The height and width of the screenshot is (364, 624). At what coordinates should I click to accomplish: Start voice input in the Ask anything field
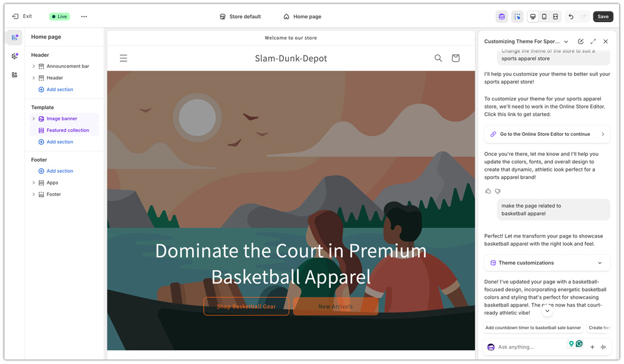pyautogui.click(x=603, y=347)
